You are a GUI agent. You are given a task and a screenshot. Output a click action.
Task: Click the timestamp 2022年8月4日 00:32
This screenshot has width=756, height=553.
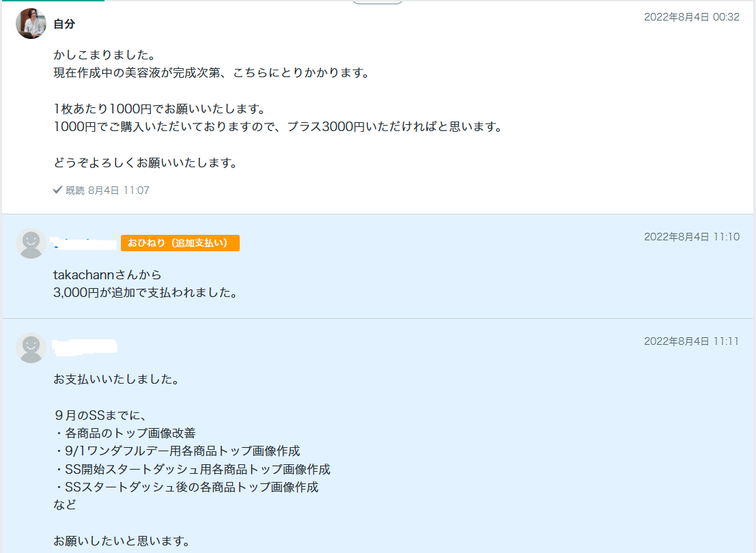pos(691,17)
